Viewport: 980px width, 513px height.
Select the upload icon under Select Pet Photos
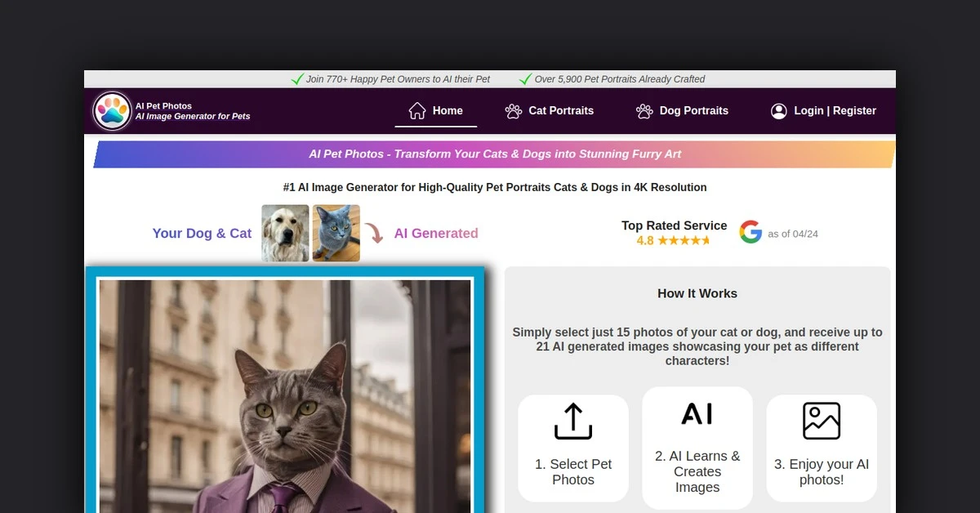click(x=573, y=421)
